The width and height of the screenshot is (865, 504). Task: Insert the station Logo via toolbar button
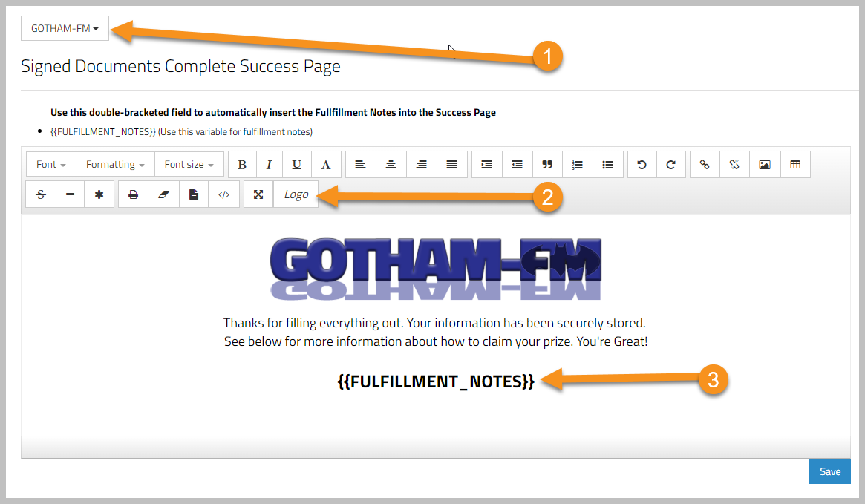(x=296, y=194)
